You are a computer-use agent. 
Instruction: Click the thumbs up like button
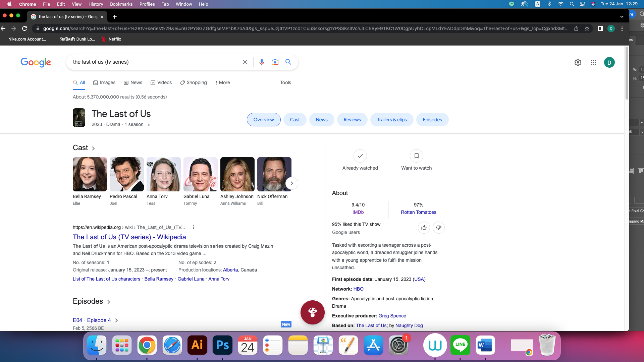424,228
